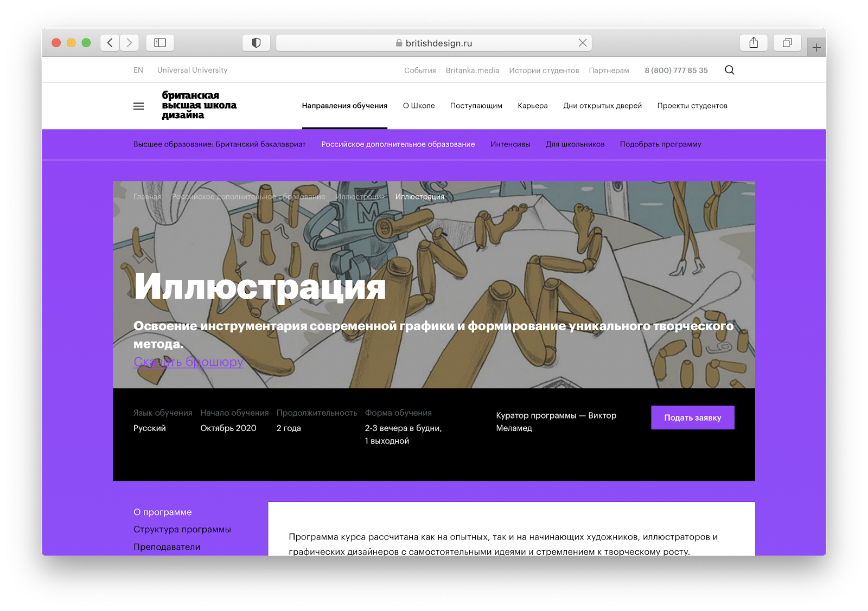Follow the Скачать брошюру link
The width and height of the screenshot is (868, 611).
coord(188,362)
